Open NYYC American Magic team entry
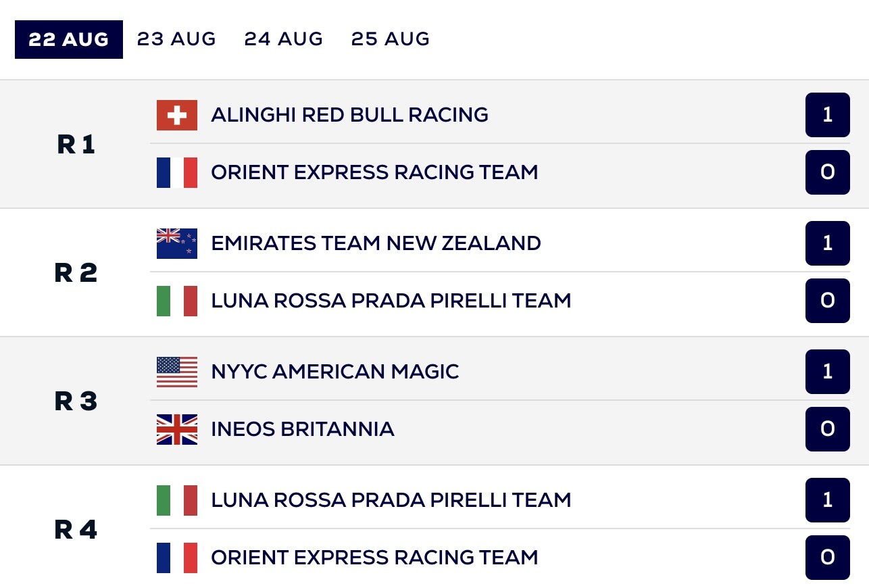This screenshot has height=588, width=869. coord(334,372)
